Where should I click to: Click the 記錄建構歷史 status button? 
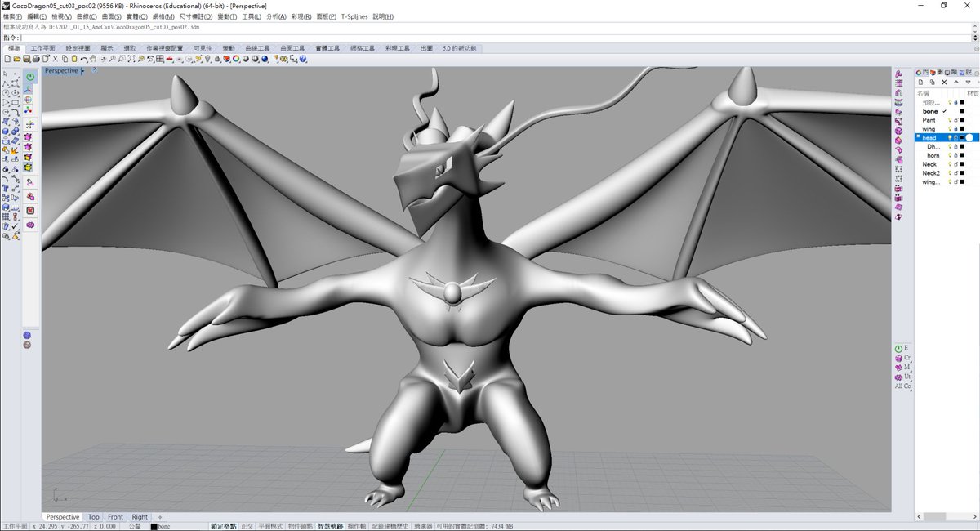point(390,526)
